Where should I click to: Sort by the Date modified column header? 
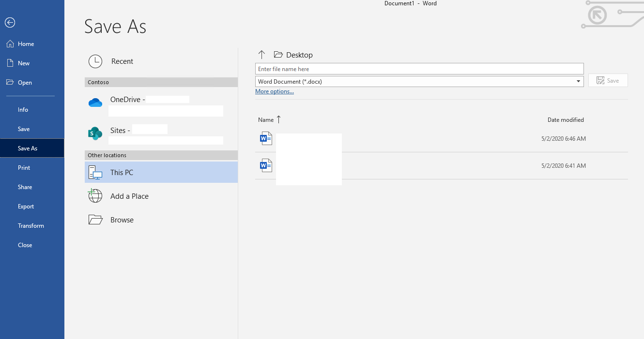pos(566,120)
